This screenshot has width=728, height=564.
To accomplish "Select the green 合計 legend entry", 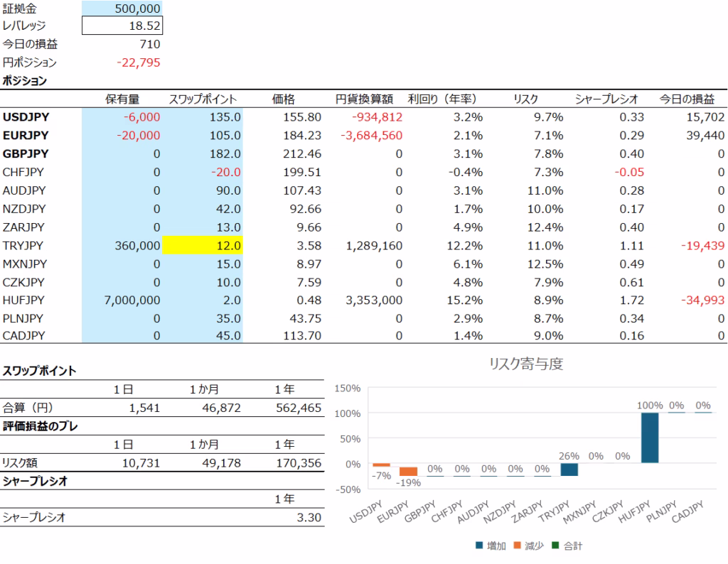I will [567, 546].
